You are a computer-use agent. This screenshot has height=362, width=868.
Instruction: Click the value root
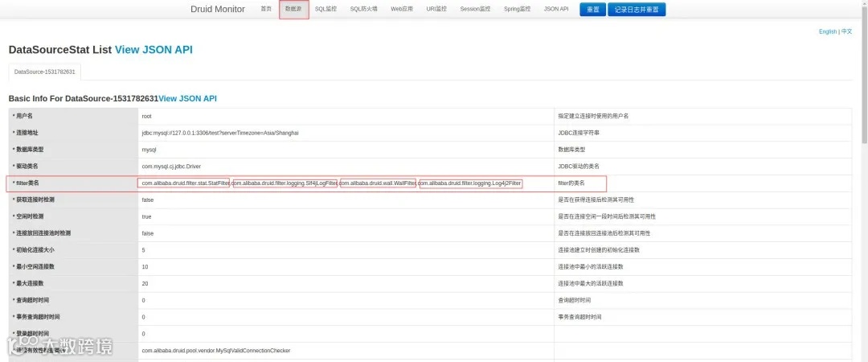coord(147,117)
